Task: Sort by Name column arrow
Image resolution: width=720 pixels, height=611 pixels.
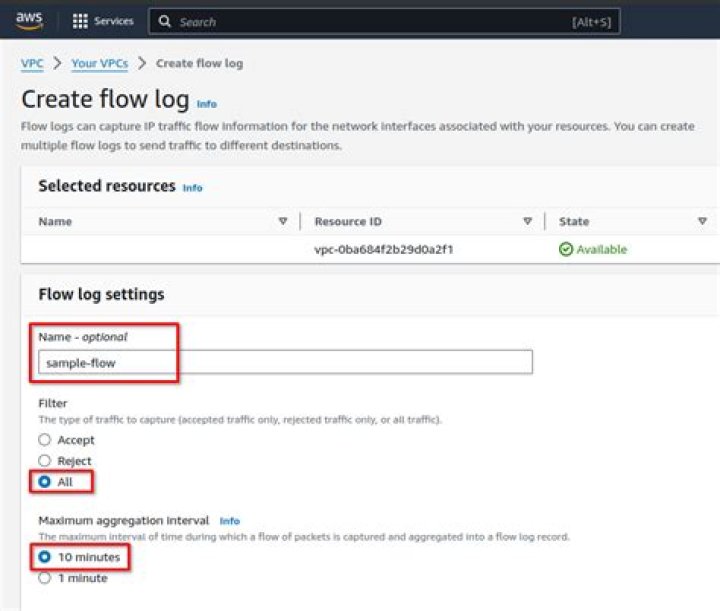Action: pos(283,221)
